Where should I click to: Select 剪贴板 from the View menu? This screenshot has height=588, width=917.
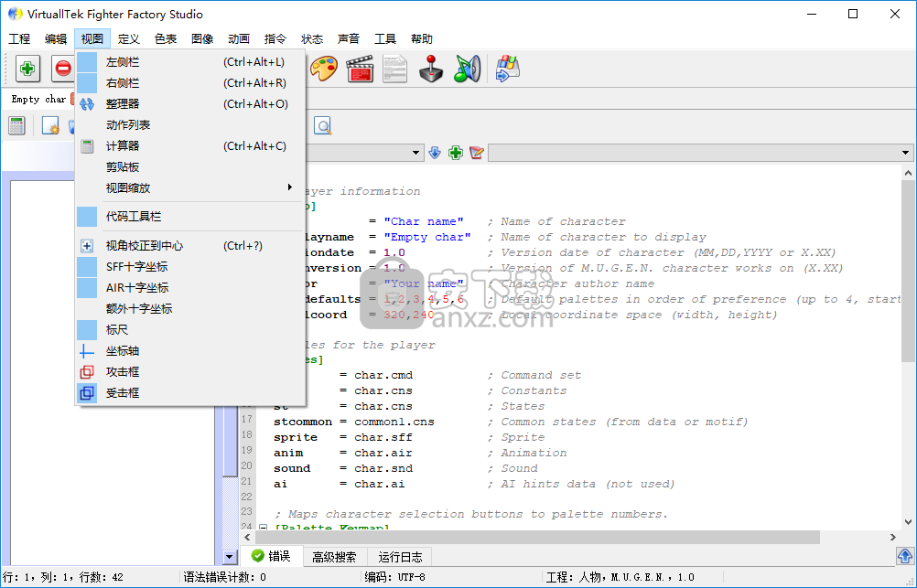pos(190,167)
